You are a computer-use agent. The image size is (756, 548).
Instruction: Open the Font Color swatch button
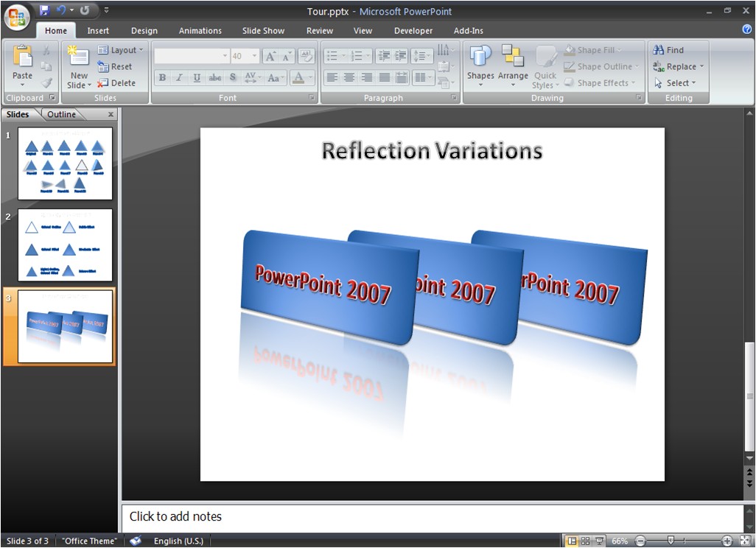[298, 77]
